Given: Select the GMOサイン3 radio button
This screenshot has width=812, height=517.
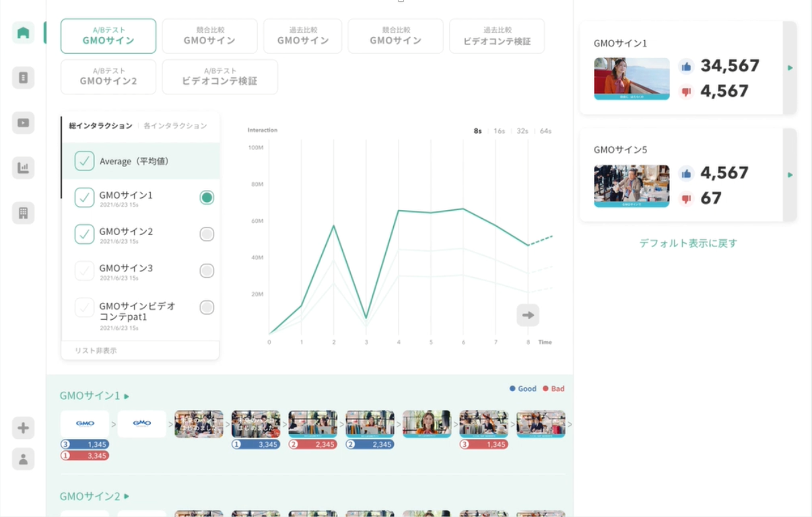Looking at the screenshot, I should (x=207, y=271).
